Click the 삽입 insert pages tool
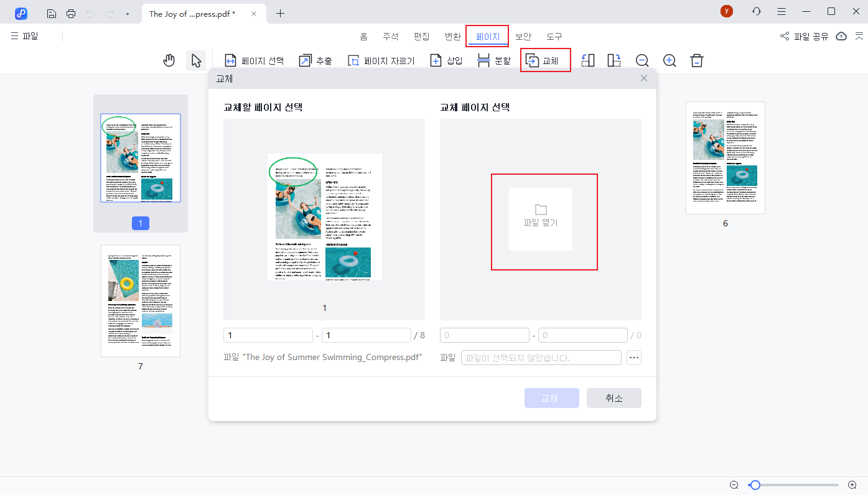 click(446, 60)
